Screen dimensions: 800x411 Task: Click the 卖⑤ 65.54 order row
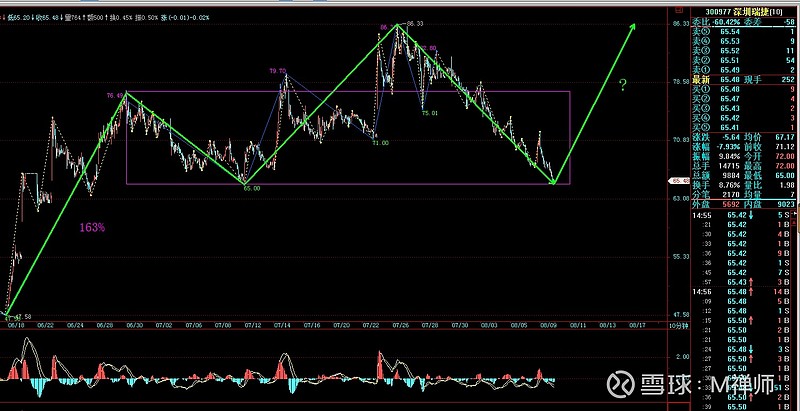(x=744, y=32)
